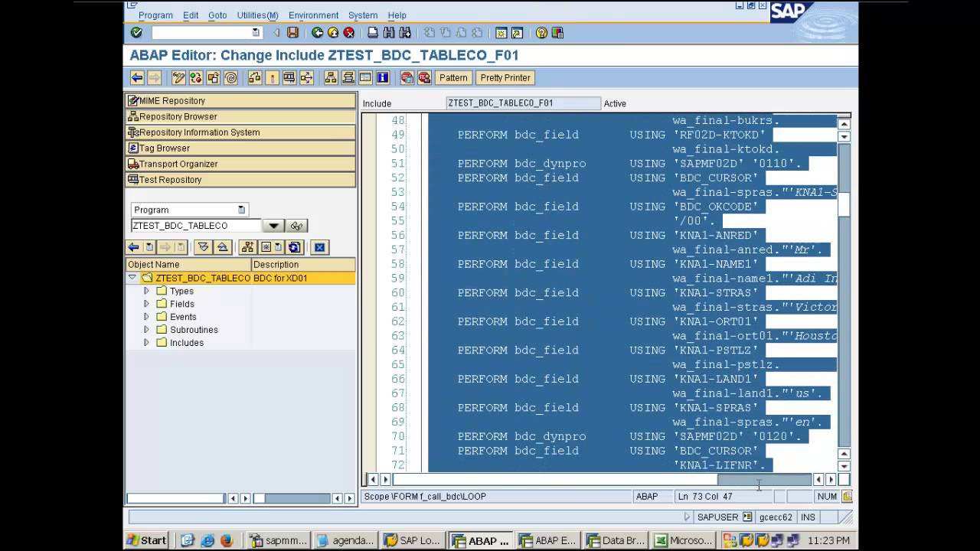Click Expand All Nodes in the object list
The image size is (980, 551).
[203, 247]
